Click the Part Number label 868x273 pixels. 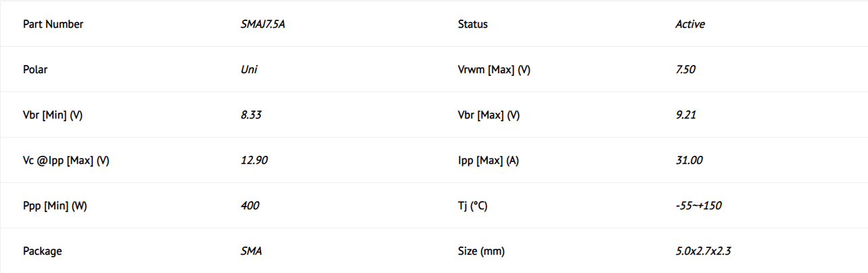pyautogui.click(x=53, y=24)
